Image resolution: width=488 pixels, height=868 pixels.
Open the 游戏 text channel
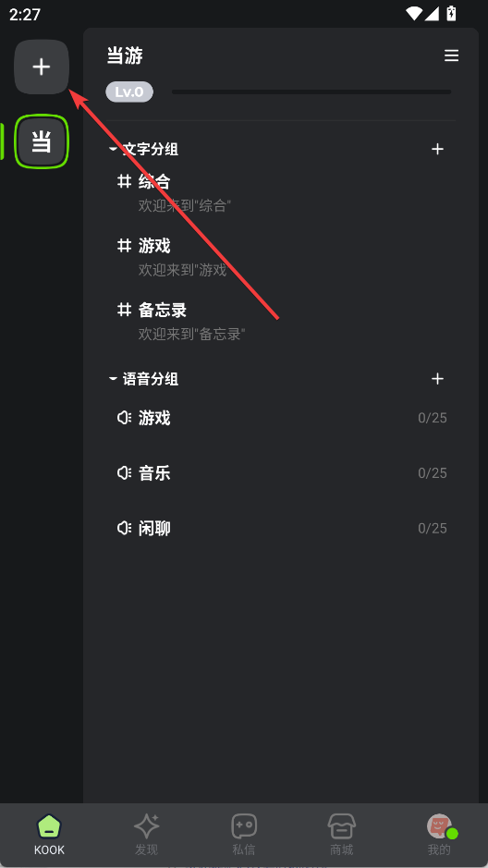point(281,257)
